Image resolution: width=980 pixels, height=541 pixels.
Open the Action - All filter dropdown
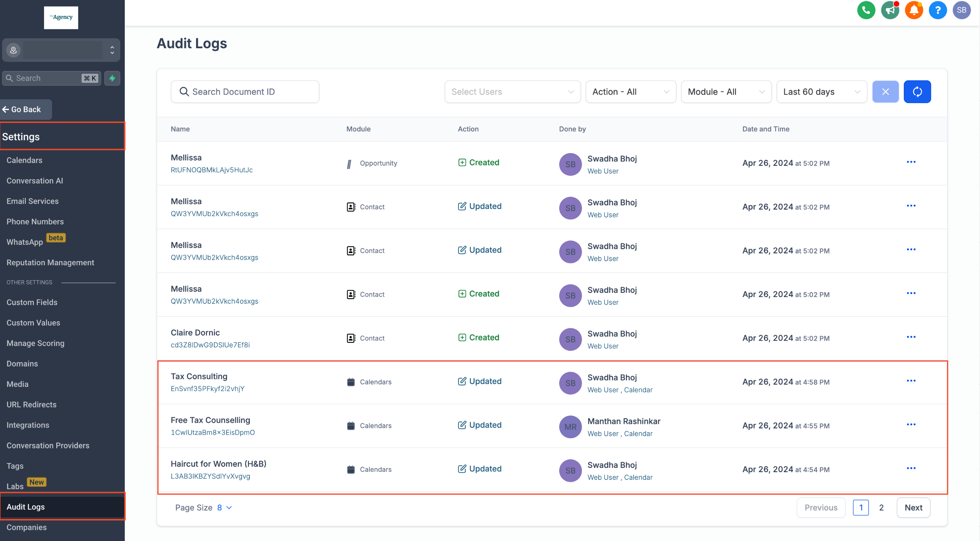(x=630, y=92)
